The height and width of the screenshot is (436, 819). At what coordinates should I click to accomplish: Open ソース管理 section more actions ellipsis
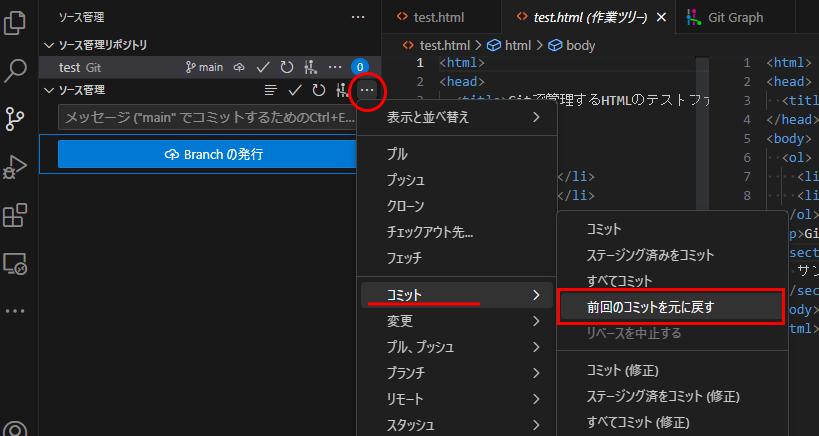pyautogui.click(x=367, y=90)
